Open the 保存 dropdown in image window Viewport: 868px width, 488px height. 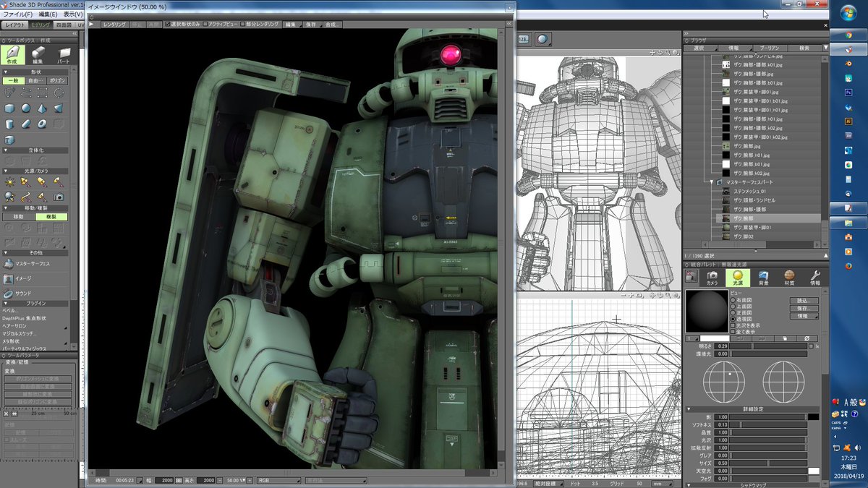[x=311, y=24]
